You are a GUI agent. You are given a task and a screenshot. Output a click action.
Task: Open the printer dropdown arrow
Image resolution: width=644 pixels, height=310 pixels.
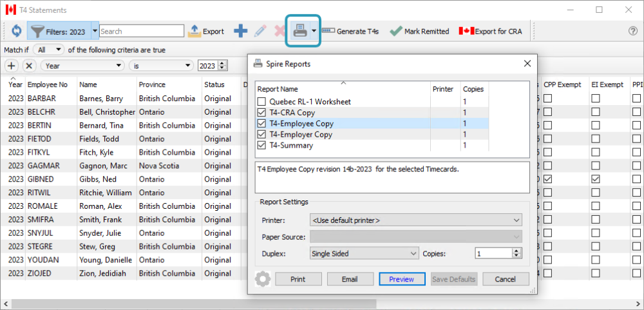314,31
